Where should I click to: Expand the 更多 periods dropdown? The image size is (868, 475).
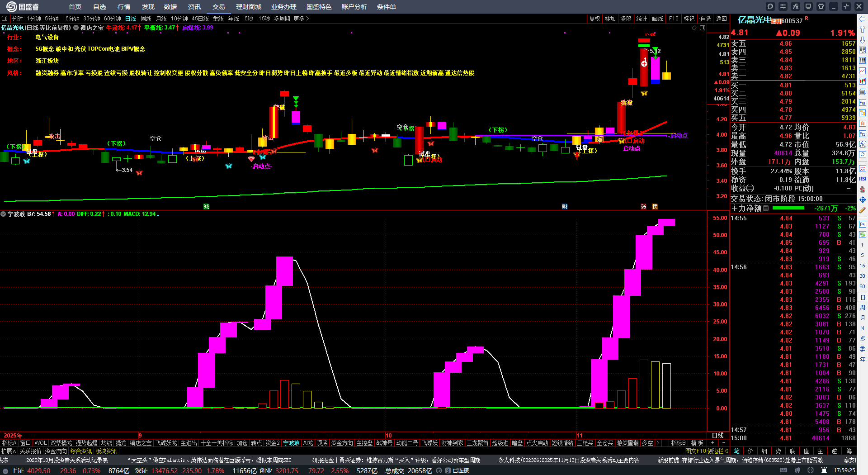[302, 19]
